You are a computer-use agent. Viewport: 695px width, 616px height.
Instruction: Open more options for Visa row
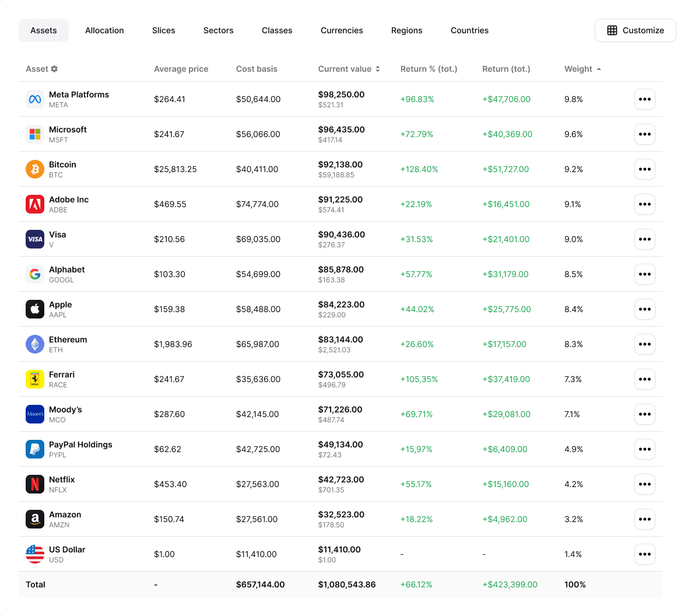click(x=645, y=240)
